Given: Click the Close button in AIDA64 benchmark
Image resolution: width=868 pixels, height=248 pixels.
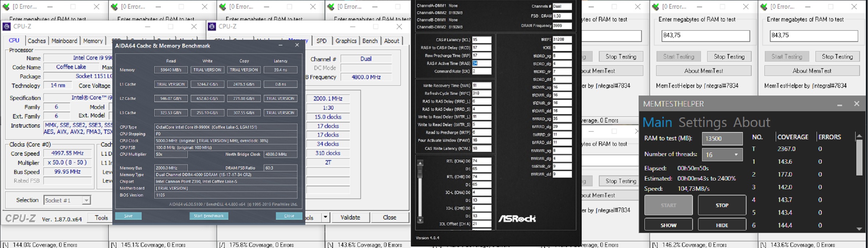Looking at the screenshot, I should [x=289, y=216].
